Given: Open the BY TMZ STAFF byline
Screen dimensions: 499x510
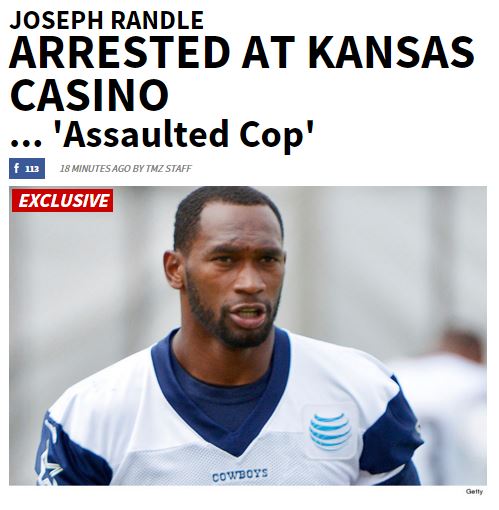Looking at the screenshot, I should [162, 169].
